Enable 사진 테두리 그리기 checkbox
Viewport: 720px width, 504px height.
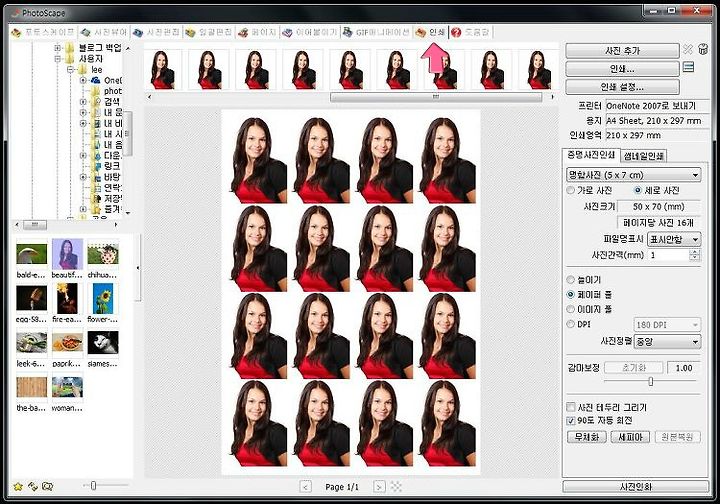pyautogui.click(x=571, y=407)
